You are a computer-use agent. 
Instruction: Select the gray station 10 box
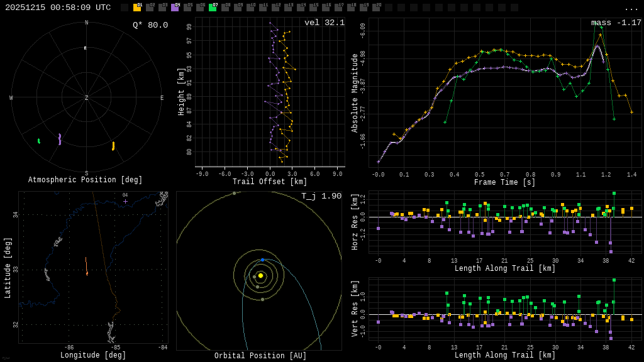[x=250, y=8]
